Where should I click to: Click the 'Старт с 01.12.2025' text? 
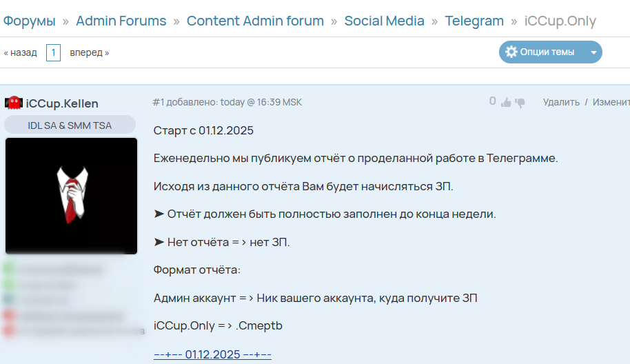coord(203,130)
